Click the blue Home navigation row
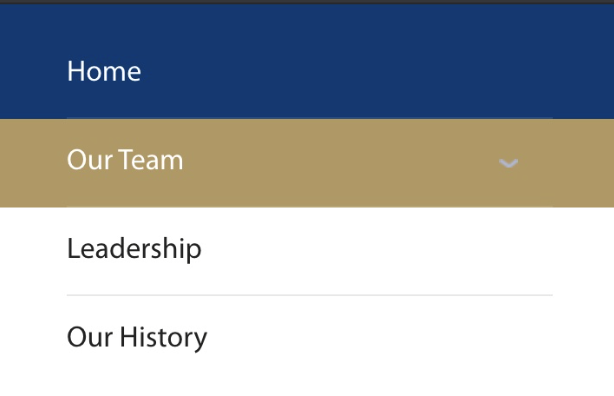 point(307,63)
